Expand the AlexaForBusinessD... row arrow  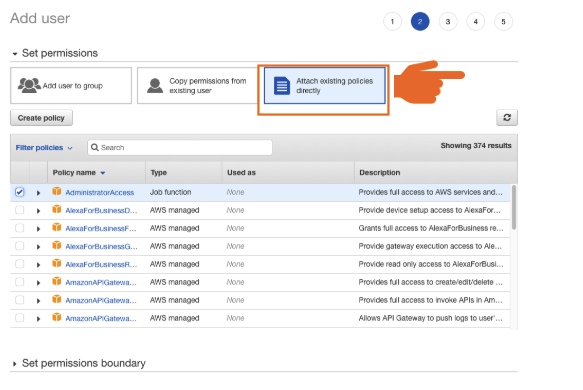pos(38,211)
